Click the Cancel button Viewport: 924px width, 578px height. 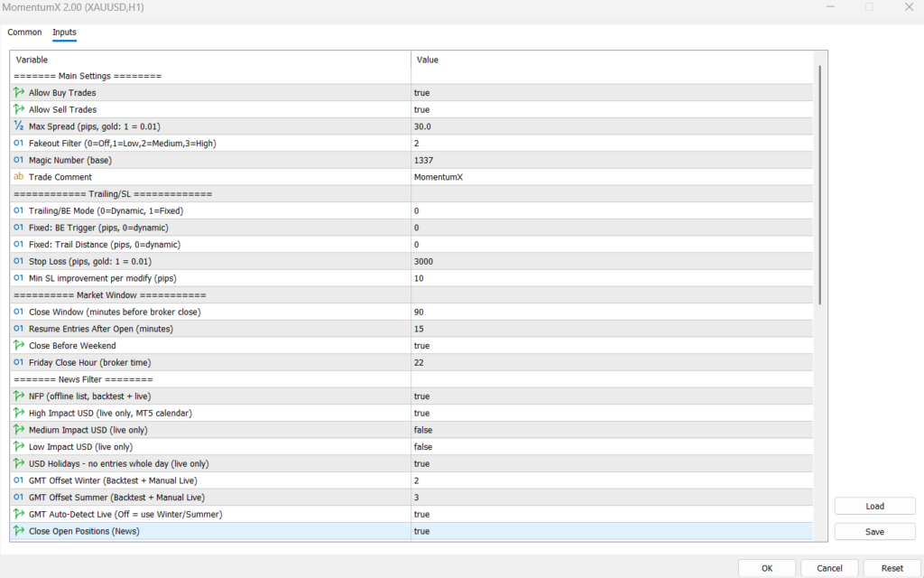829,568
